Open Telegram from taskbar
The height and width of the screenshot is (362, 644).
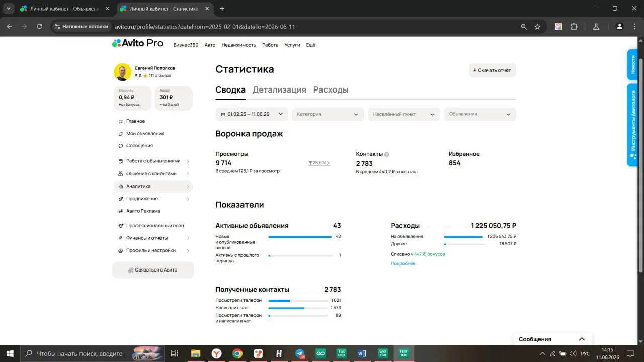tap(300, 353)
